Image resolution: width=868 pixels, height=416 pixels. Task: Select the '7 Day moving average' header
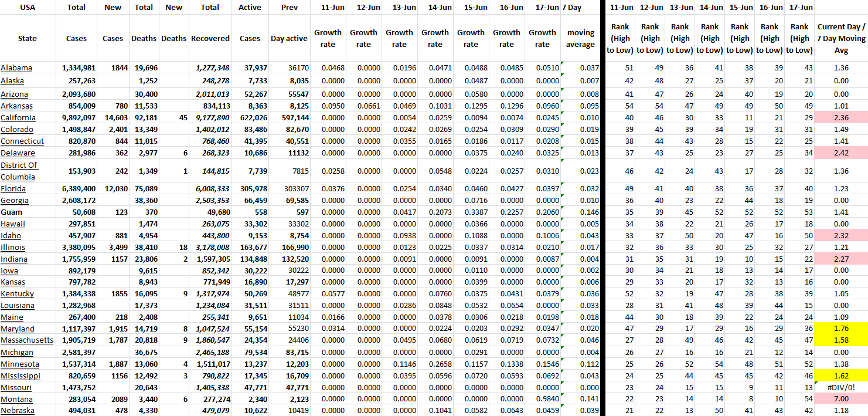coord(580,38)
